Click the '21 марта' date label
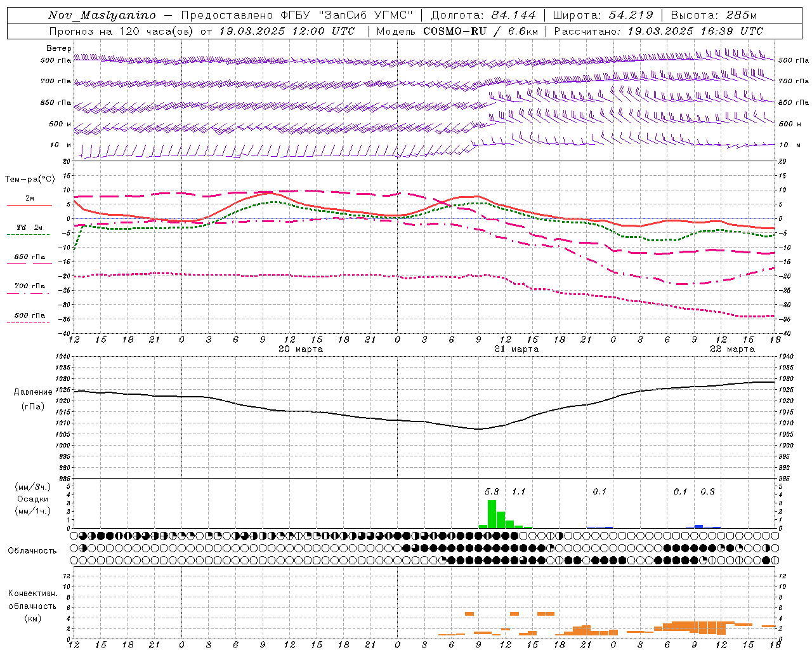Image resolution: width=812 pixels, height=650 pixels. 516,349
